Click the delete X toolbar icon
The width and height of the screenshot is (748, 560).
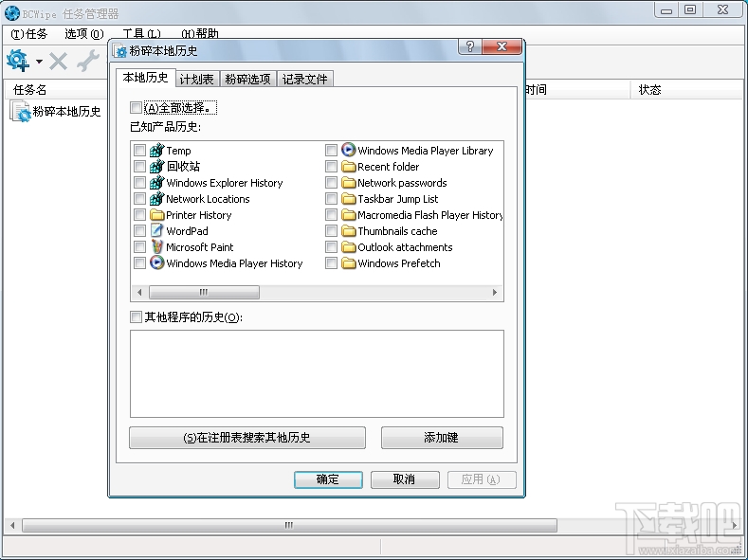click(58, 61)
